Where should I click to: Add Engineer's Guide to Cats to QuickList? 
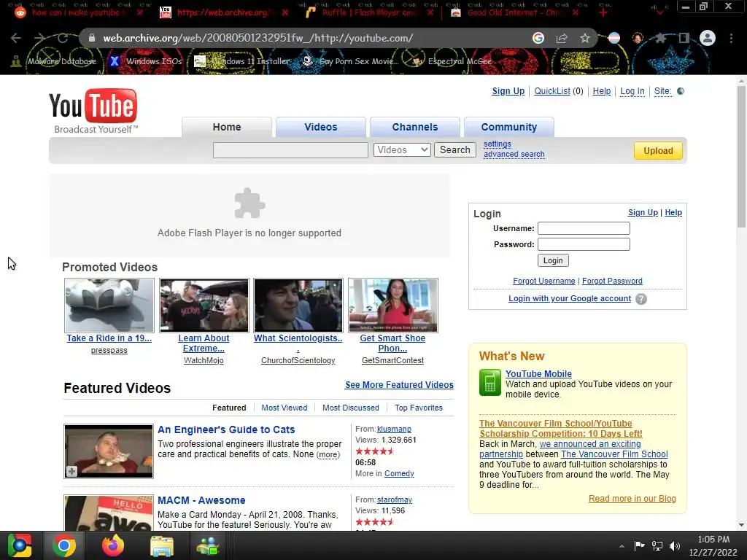pyautogui.click(x=71, y=472)
